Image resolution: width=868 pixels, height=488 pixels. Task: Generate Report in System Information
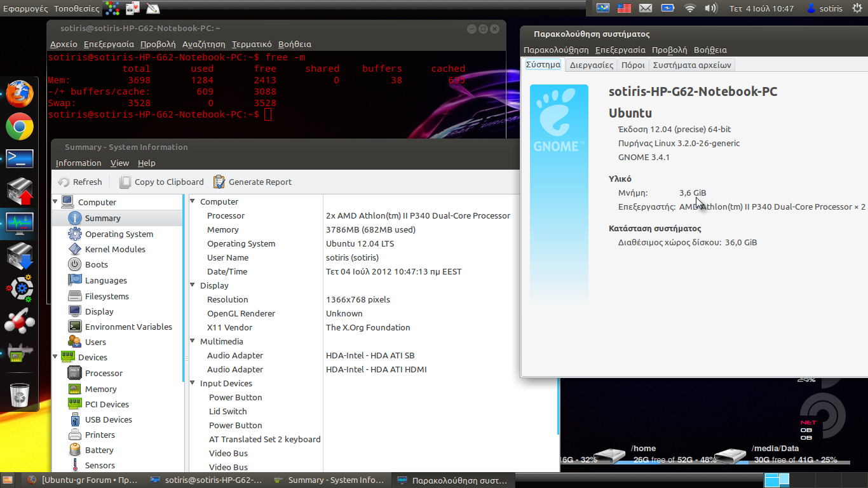tap(253, 182)
